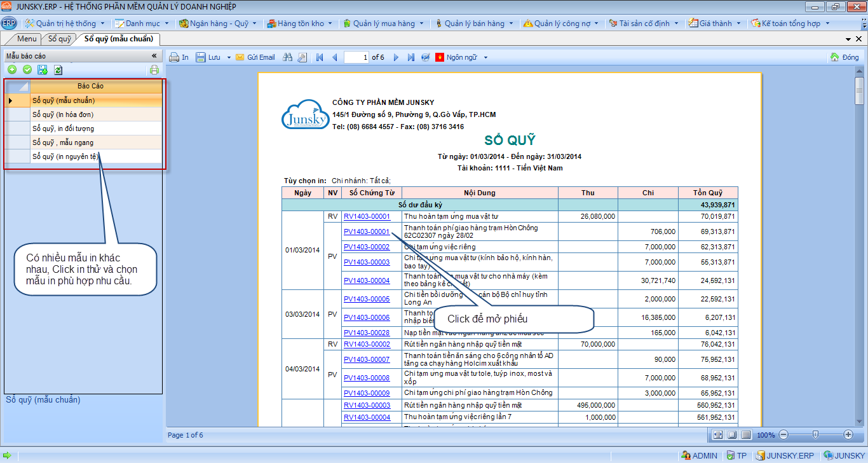Viewport: 868px width, 463px height.
Task: Click the printer icon in Mẫu báo cáo panel
Action: 154,70
